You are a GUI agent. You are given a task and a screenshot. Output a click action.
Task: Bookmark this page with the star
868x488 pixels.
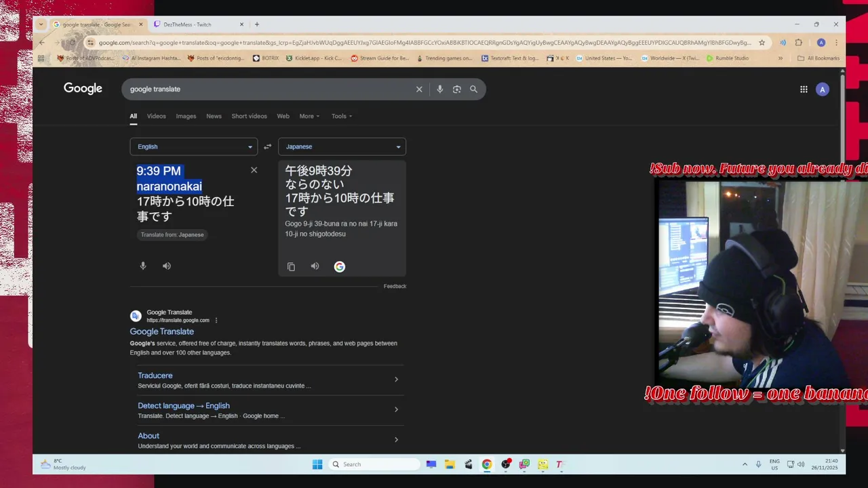(762, 42)
